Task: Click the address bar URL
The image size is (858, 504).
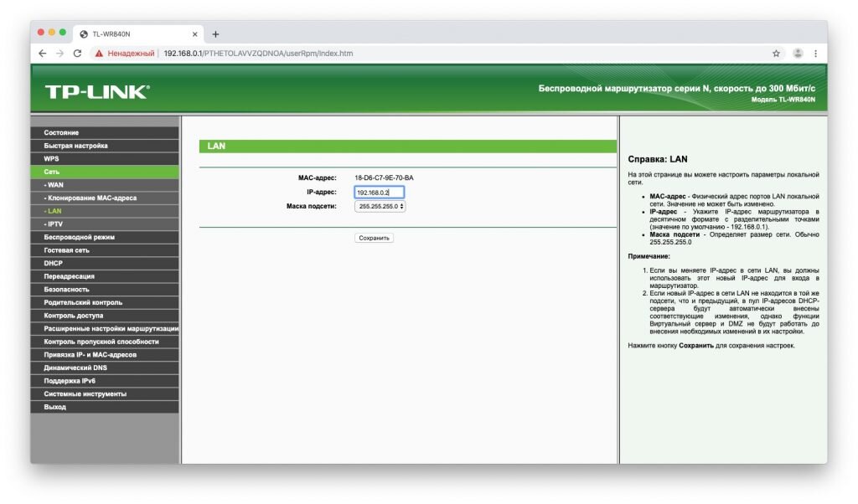Action: tap(258, 53)
